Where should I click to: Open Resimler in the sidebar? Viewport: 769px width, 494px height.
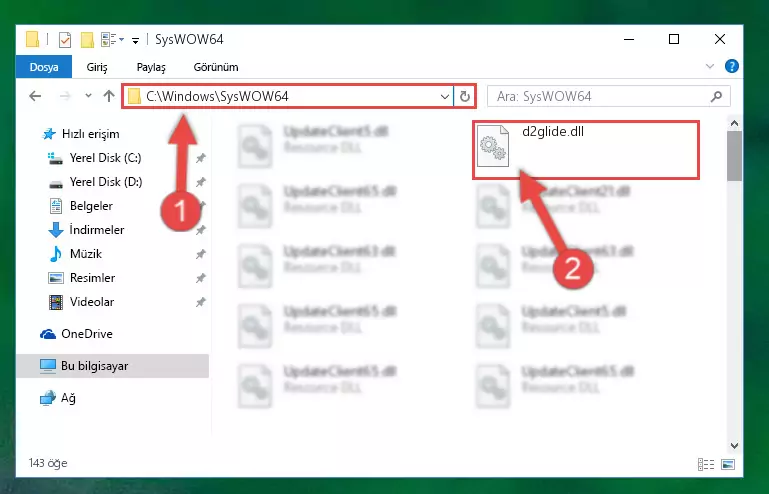(92, 278)
